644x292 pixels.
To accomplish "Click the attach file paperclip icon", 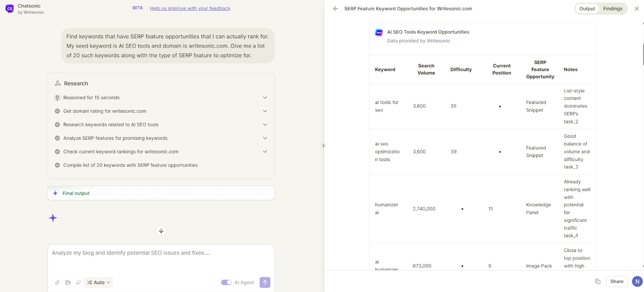I will [x=57, y=282].
